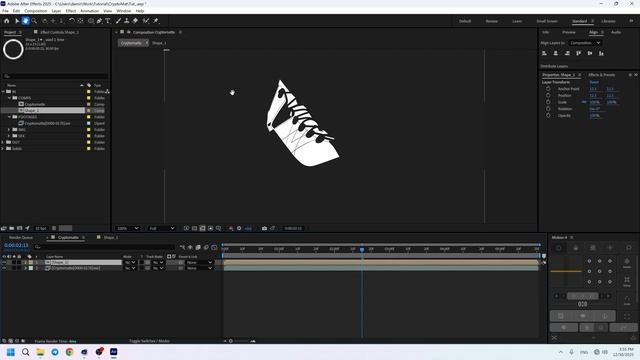Toggle the Scale constrain proportions link

tap(584, 102)
